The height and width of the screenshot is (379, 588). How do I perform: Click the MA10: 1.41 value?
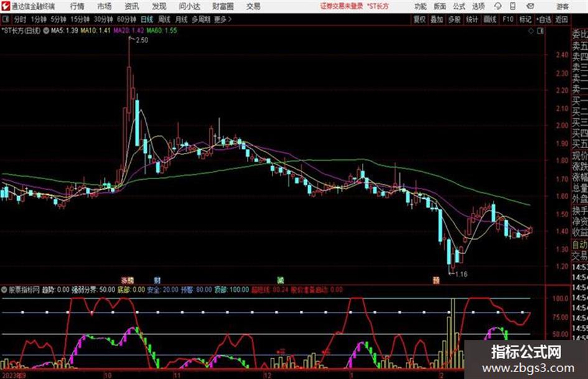pyautogui.click(x=95, y=30)
